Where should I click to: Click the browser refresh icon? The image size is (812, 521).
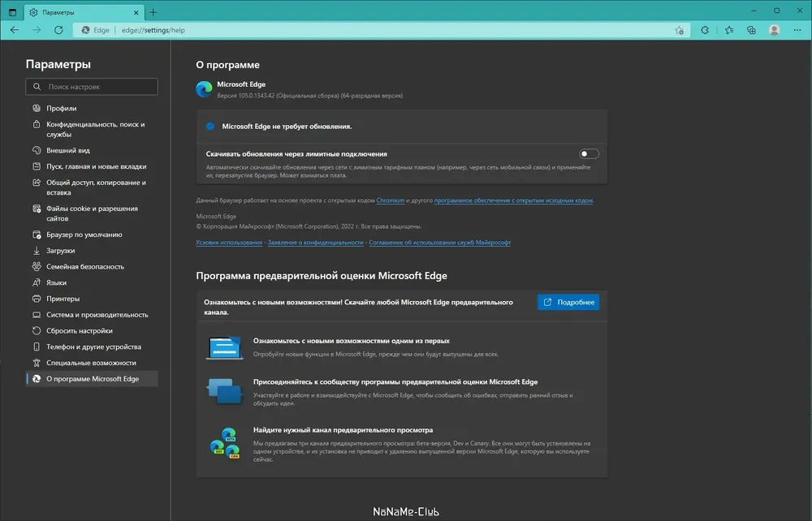[x=58, y=30]
